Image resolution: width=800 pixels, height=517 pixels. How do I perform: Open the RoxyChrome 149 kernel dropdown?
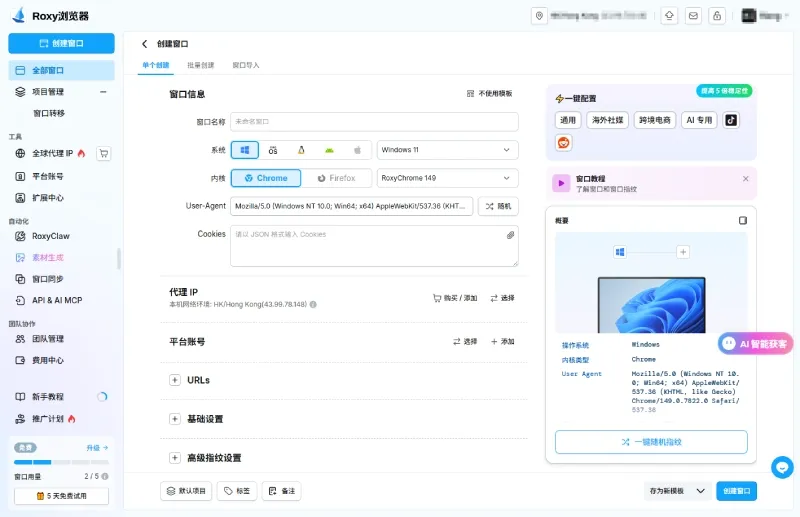447,178
